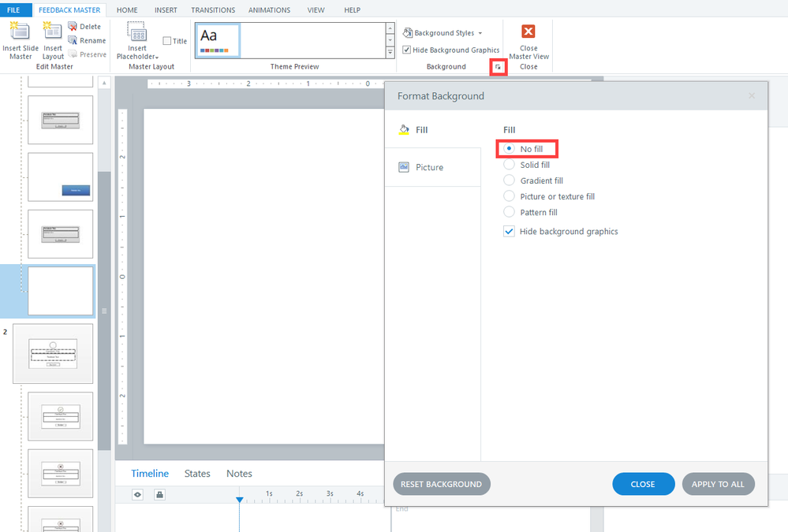Toggle the Title checkbox in Master Layout
788x532 pixels.
click(167, 41)
